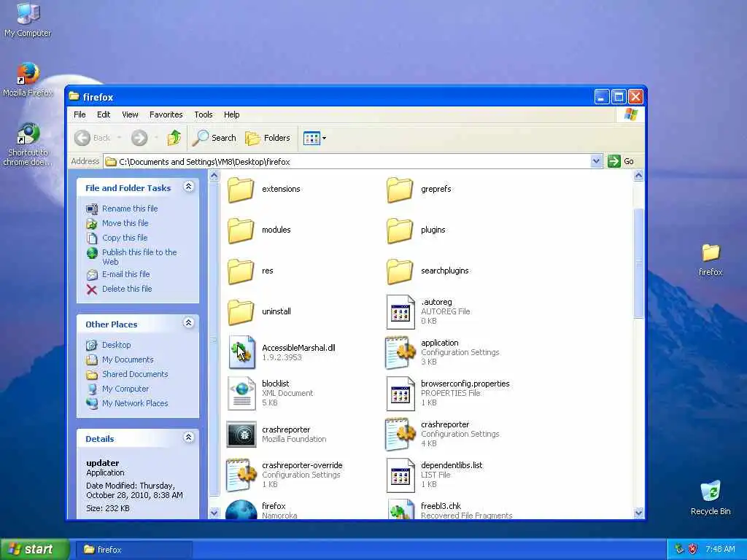The image size is (747, 560).
Task: Open Forward button history dropdown arrow
Action: 156,138
